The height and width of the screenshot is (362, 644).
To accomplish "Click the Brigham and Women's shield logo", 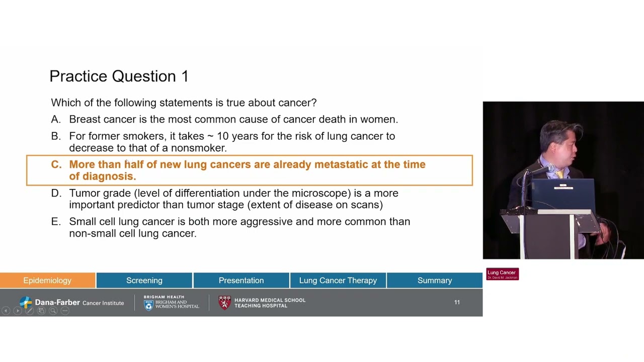I will [148, 305].
